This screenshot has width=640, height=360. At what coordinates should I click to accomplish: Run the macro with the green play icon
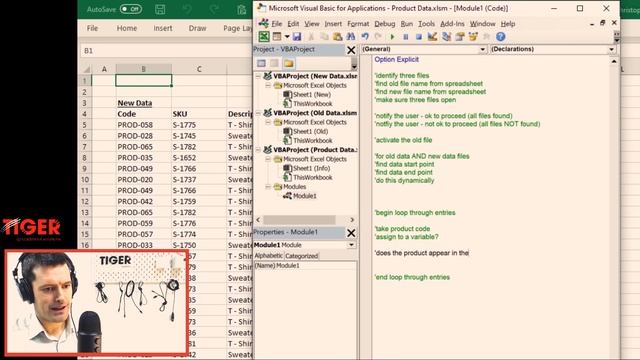click(392, 37)
